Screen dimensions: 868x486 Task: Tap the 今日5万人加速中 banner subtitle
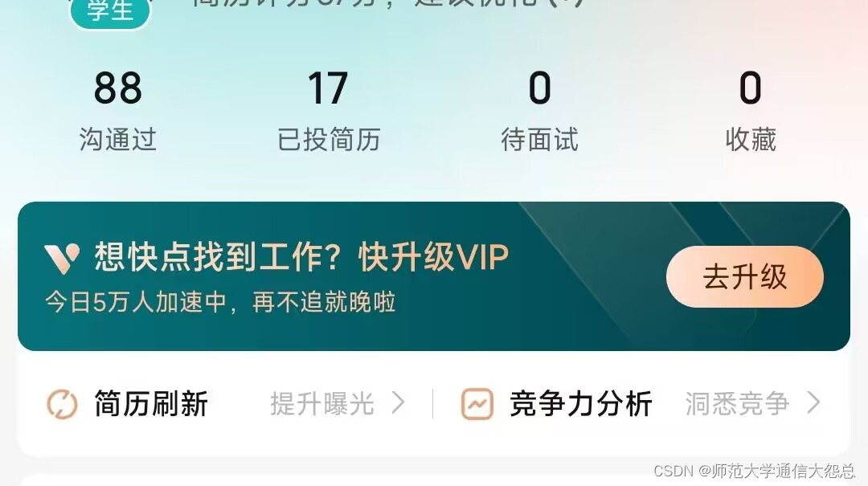tap(220, 303)
